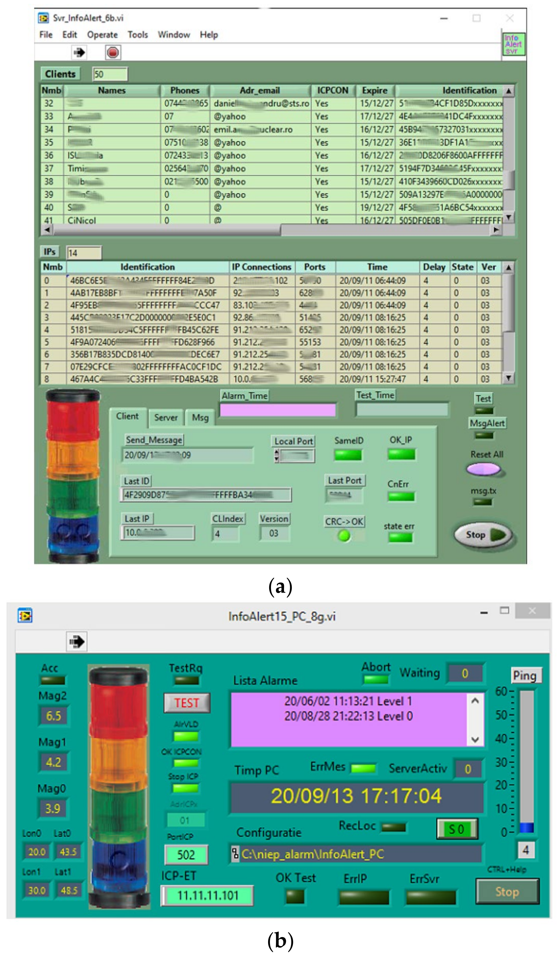Viewport: 560px width, 956px height.
Task: Click the Run arrow in Svr_InfoAlert toolbar
Action: pyautogui.click(x=79, y=52)
